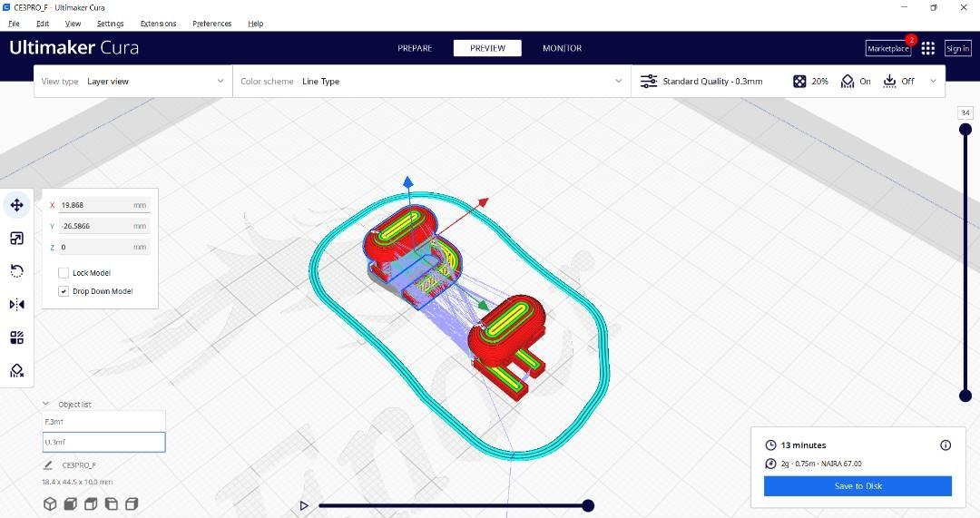Open the Extensions menu
The height and width of the screenshot is (518, 980).
click(x=158, y=24)
